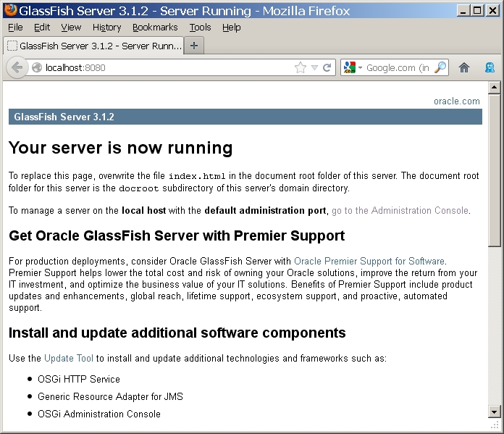
Task: Open the URL history dropdown arrow
Action: coord(314,67)
